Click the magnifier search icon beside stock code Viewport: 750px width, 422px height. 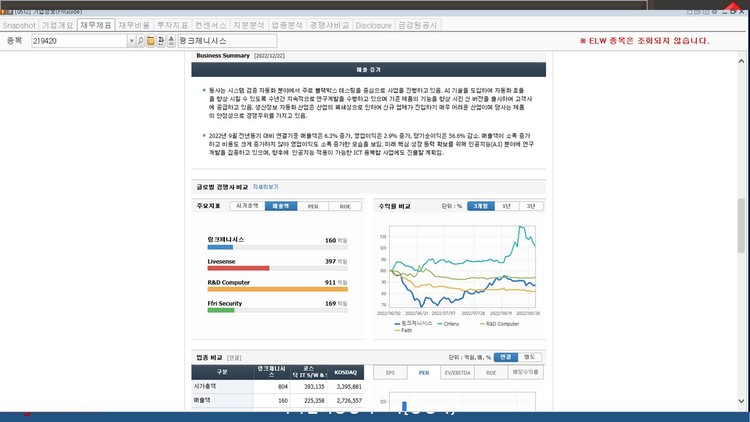pos(140,41)
